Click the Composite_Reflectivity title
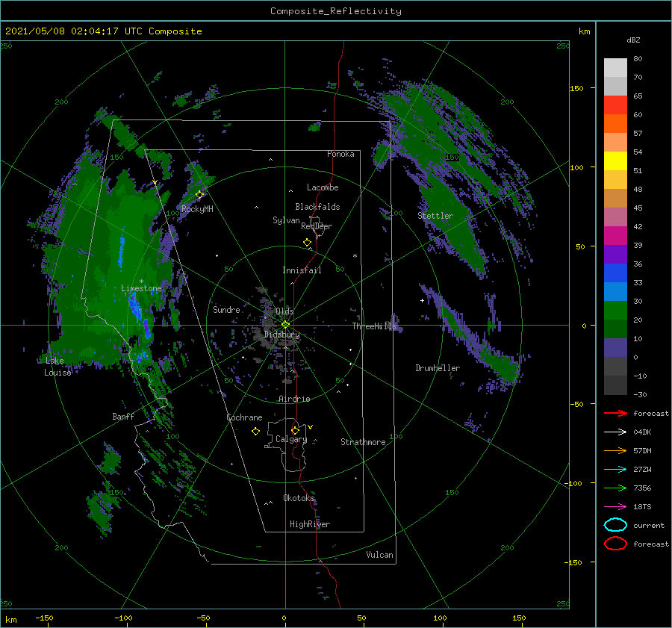The image size is (672, 628). (336, 11)
